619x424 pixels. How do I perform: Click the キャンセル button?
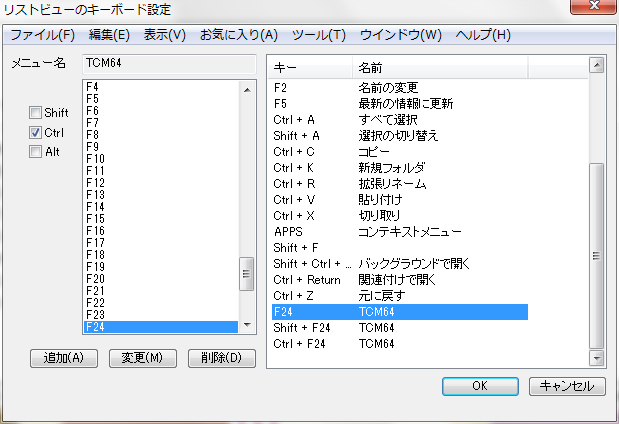[x=567, y=386]
